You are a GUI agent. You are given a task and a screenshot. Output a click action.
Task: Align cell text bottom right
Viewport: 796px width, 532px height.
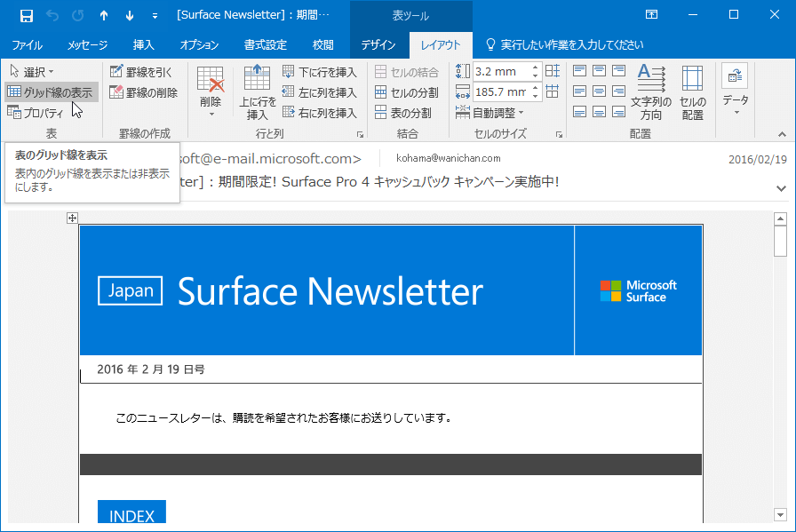point(618,112)
